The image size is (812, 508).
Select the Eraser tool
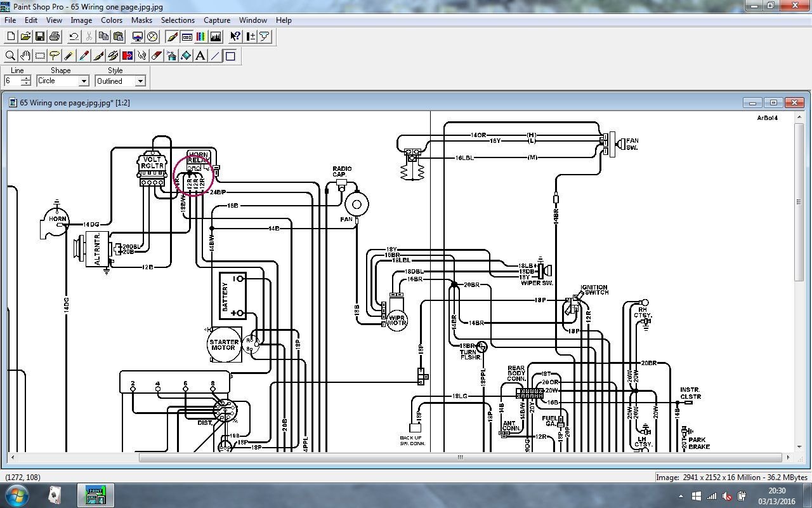[157, 56]
